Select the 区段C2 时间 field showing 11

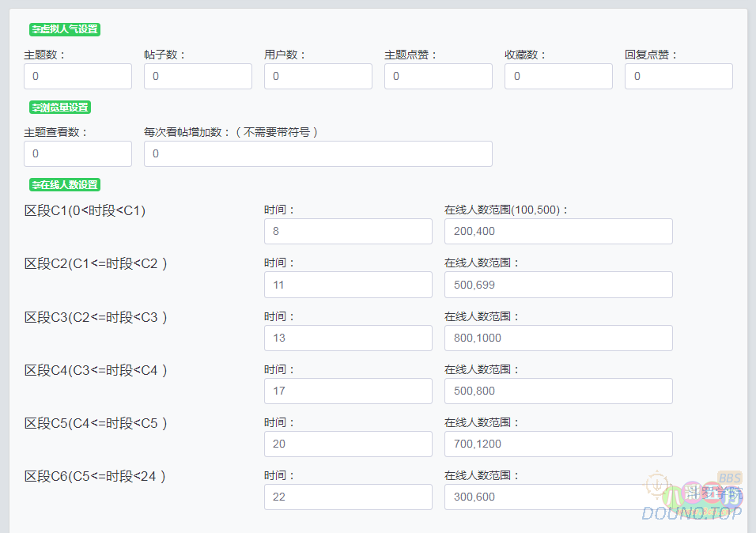tap(348, 285)
